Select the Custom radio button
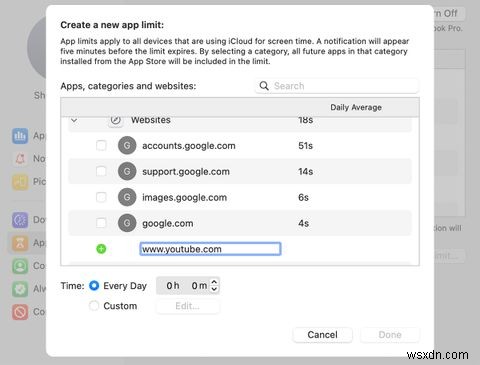Image resolution: width=480 pixels, height=365 pixels. pos(94,306)
